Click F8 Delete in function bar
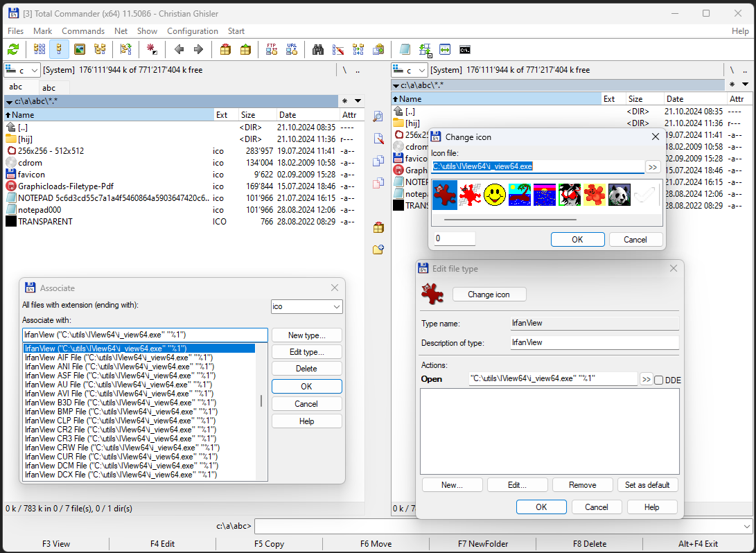This screenshot has height=553, width=756. click(589, 544)
